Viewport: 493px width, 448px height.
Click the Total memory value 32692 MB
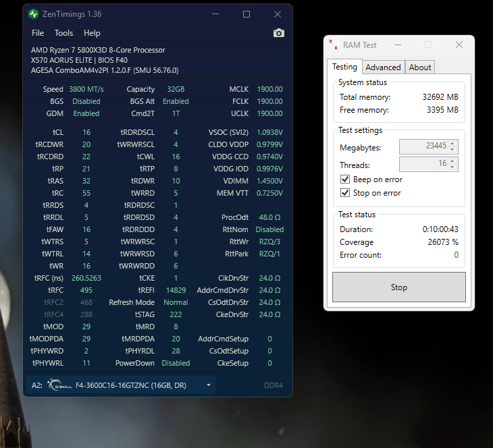(x=440, y=97)
